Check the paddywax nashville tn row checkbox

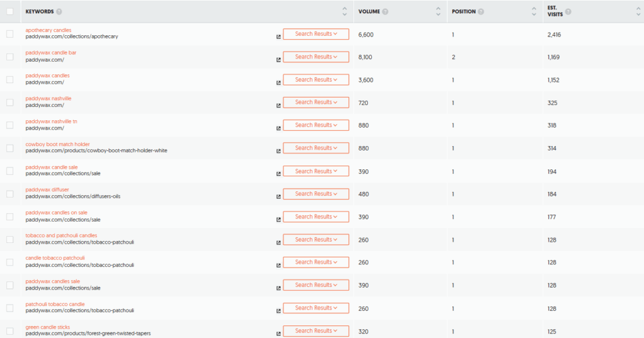pyautogui.click(x=10, y=125)
